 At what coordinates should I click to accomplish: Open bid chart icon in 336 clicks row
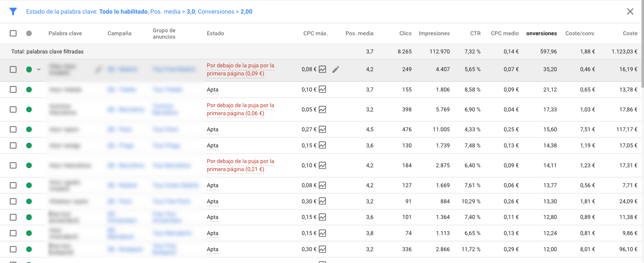point(322,249)
